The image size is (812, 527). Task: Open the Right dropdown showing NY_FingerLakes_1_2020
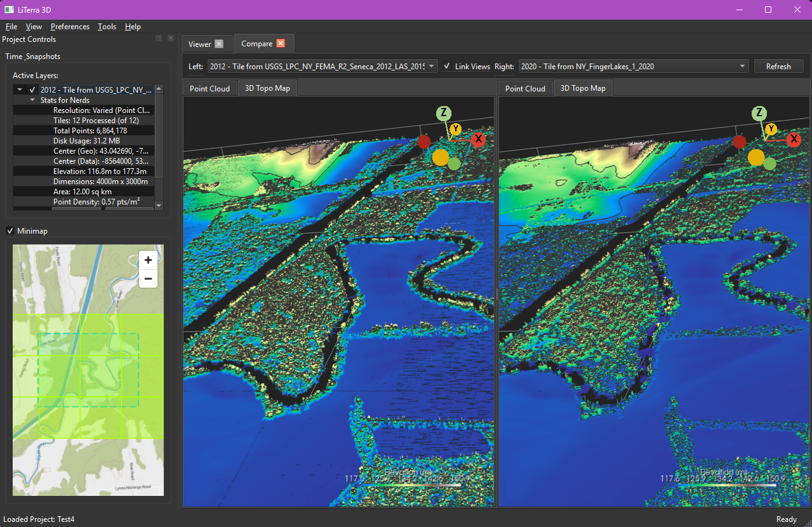pos(742,65)
